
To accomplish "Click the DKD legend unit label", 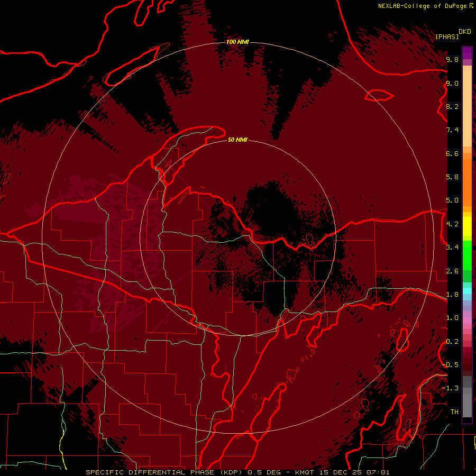I will tap(465, 32).
